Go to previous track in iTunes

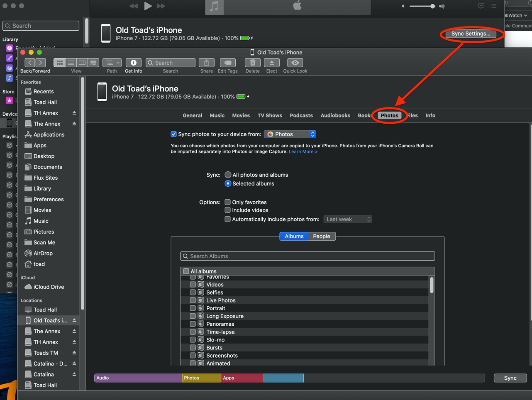(134, 6)
